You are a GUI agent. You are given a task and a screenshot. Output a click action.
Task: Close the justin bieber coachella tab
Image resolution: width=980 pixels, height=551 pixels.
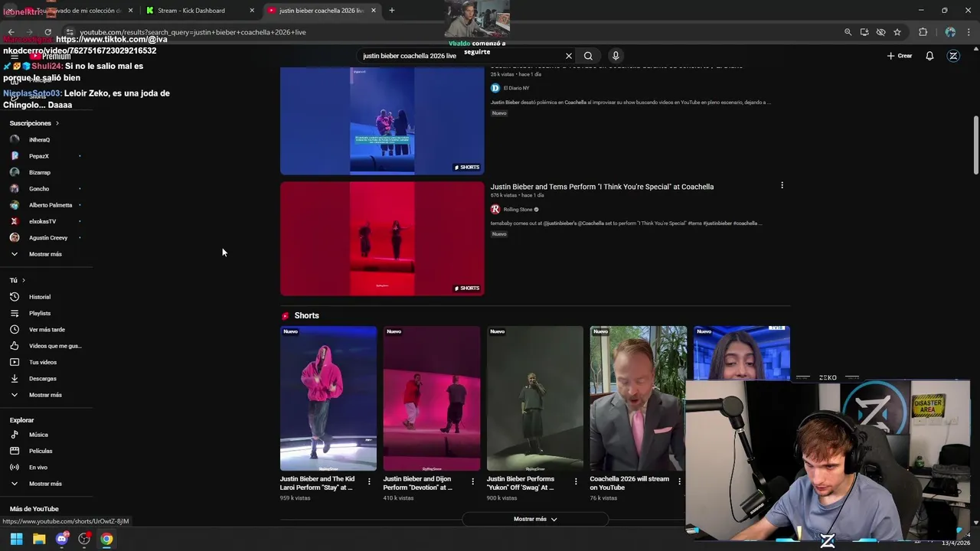tap(374, 11)
